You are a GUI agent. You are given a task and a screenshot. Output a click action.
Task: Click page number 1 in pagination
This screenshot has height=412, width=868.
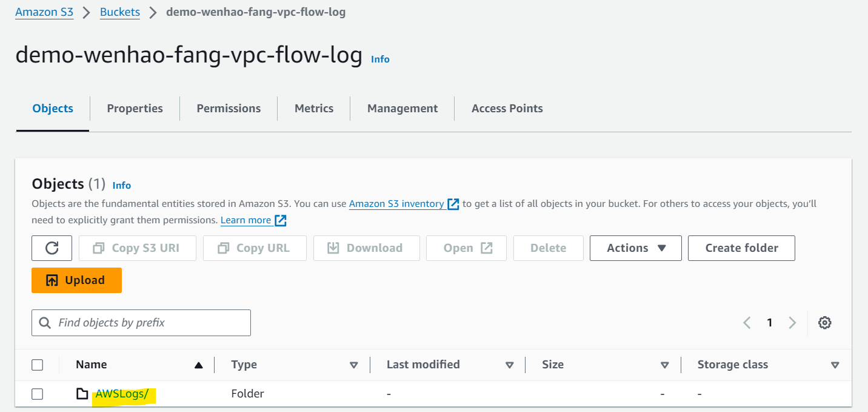coord(770,323)
